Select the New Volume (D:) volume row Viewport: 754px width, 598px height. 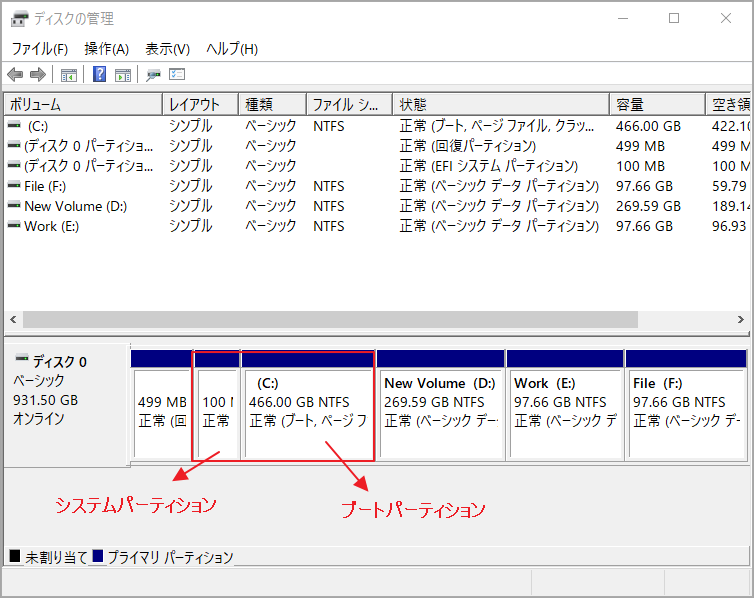tap(377, 206)
